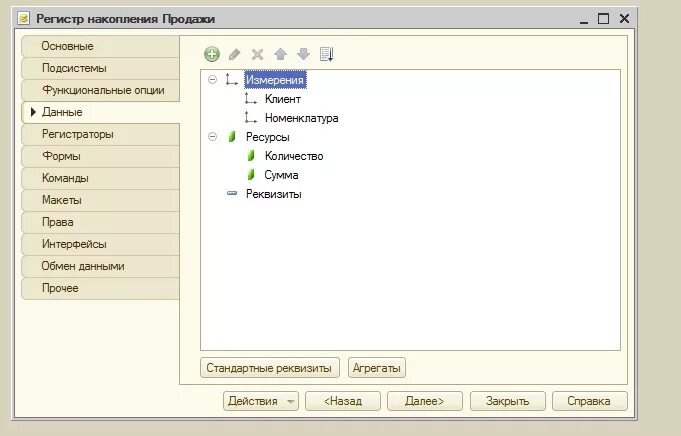Switch to the Подсистемы tab

(x=100, y=68)
